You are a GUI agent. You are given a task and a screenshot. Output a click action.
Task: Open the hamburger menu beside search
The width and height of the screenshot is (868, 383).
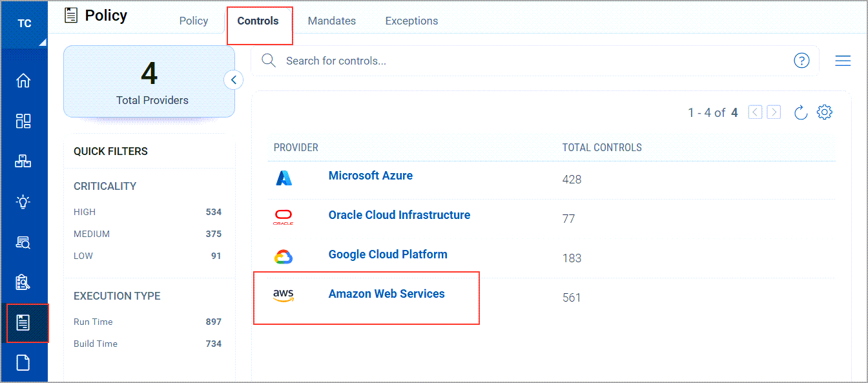coord(843,61)
